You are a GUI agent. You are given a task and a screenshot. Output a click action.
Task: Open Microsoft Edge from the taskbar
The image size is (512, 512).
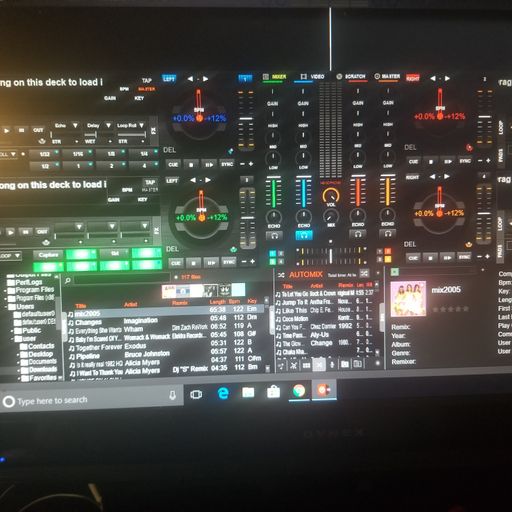223,393
